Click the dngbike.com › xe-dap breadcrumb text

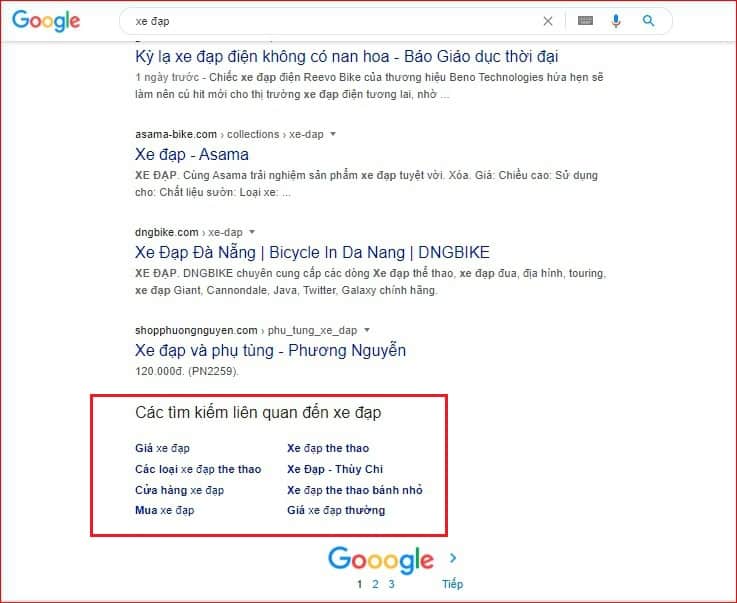188,233
